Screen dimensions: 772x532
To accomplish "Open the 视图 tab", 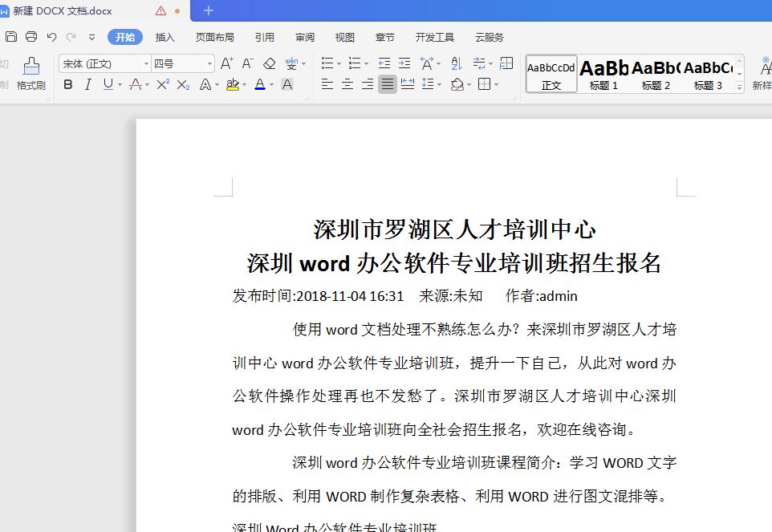I will coord(344,38).
